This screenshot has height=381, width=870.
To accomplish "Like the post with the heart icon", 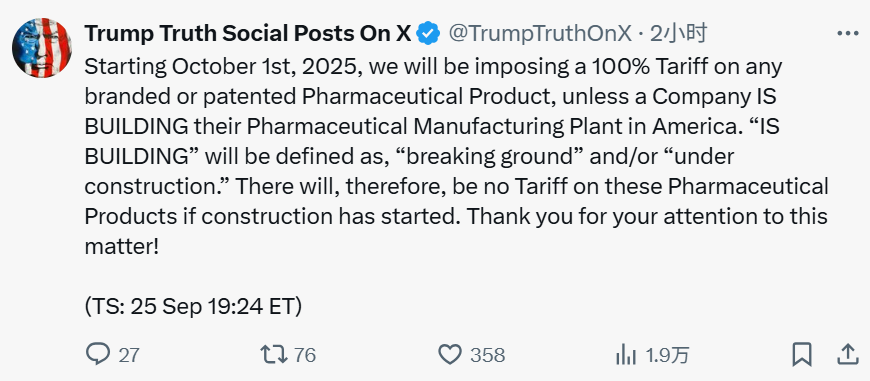I will (x=450, y=354).
